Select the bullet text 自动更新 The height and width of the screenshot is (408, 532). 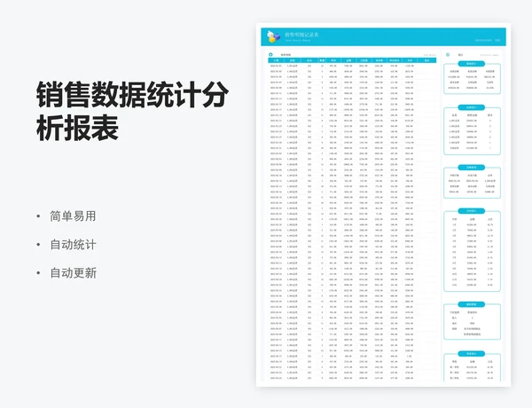pyautogui.click(x=73, y=273)
